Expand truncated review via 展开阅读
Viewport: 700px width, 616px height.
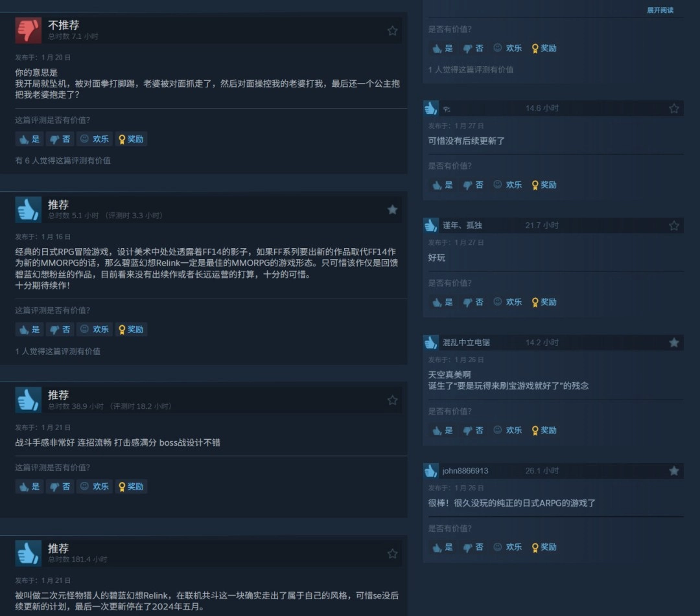660,10
